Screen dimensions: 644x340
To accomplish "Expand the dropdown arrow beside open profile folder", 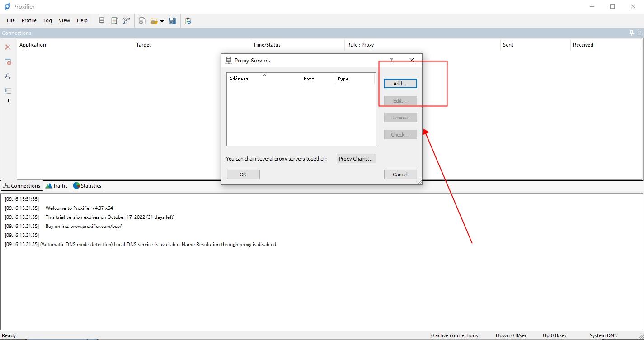I will click(x=162, y=21).
